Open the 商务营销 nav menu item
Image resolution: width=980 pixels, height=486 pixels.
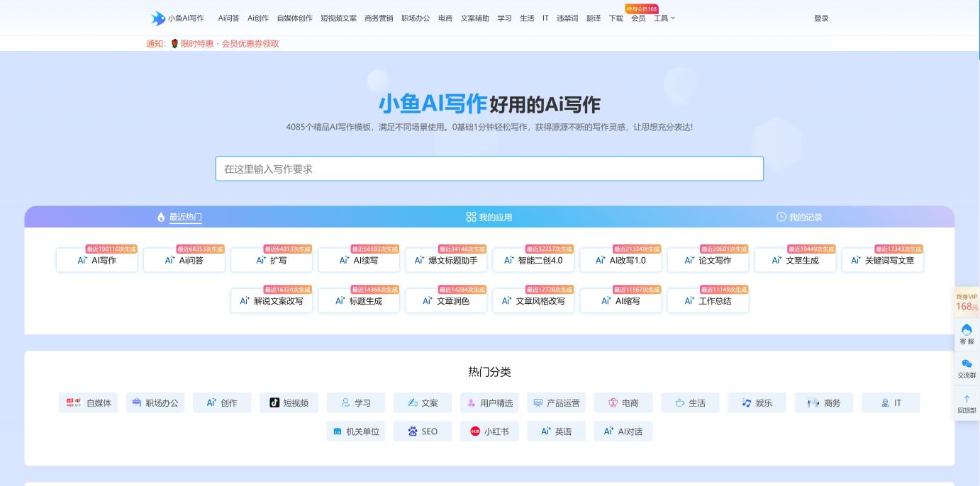[x=379, y=18]
